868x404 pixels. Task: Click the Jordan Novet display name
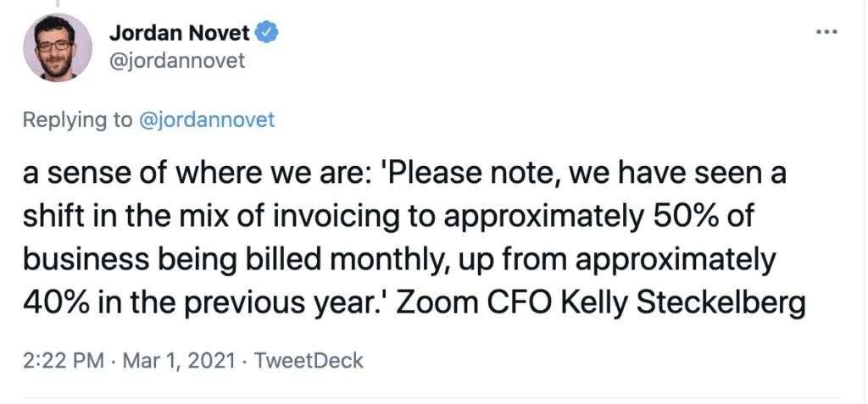pyautogui.click(x=180, y=35)
